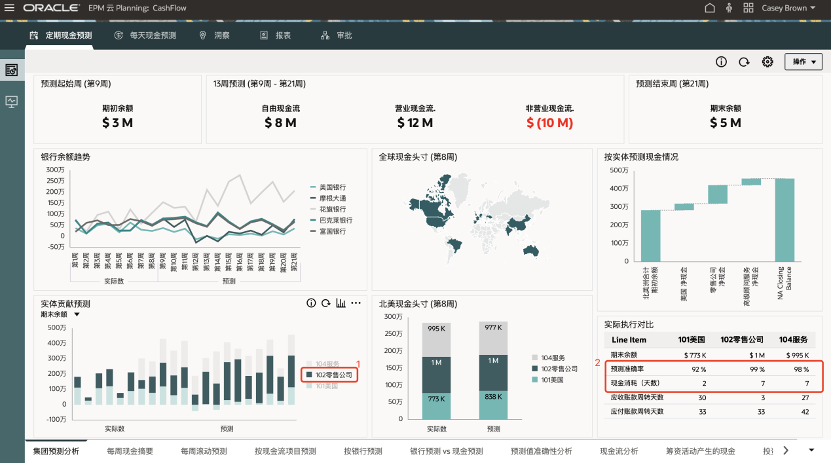Toggle 美国银行 legend series in bank trend chart

pyautogui.click(x=330, y=188)
